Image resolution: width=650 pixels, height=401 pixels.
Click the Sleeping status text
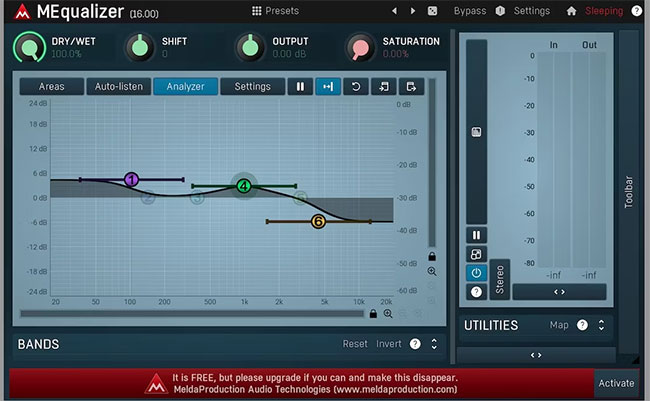(x=604, y=11)
